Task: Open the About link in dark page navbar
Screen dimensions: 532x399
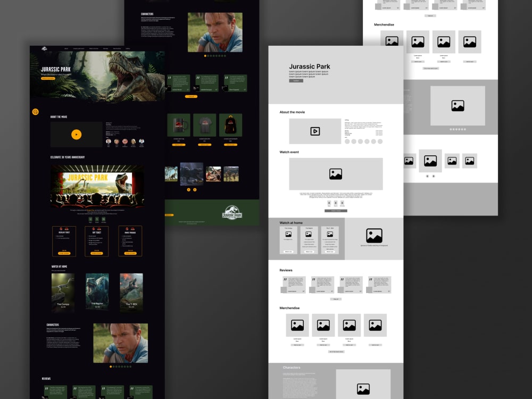Action: click(66, 48)
